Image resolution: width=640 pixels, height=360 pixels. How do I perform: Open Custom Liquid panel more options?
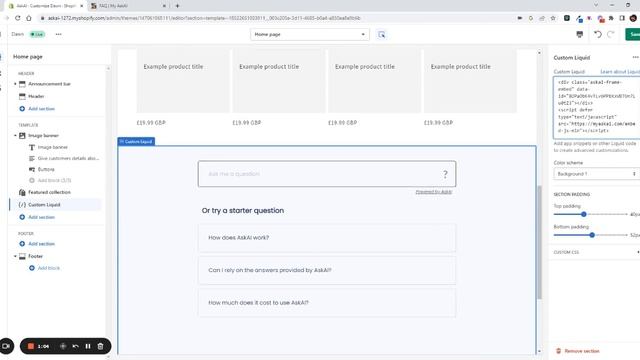[636, 57]
